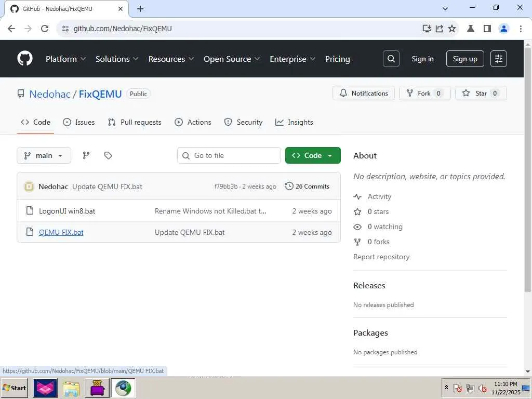
Task: Open the QEMU FIX.bat file
Action: [x=61, y=232]
